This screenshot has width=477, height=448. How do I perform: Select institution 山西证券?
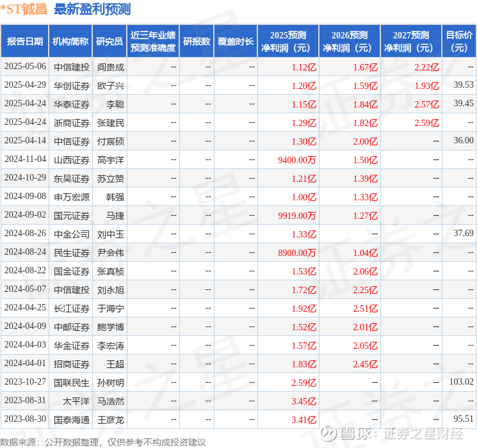[x=72, y=160]
